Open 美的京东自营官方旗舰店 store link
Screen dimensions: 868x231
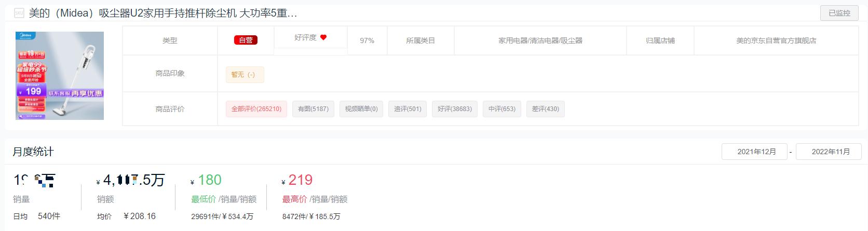776,40
